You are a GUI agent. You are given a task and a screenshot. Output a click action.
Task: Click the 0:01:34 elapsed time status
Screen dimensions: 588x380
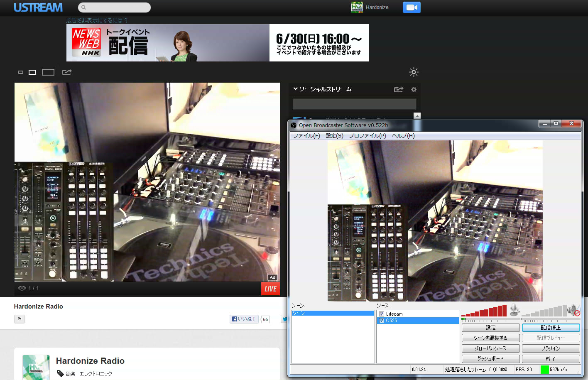(419, 370)
